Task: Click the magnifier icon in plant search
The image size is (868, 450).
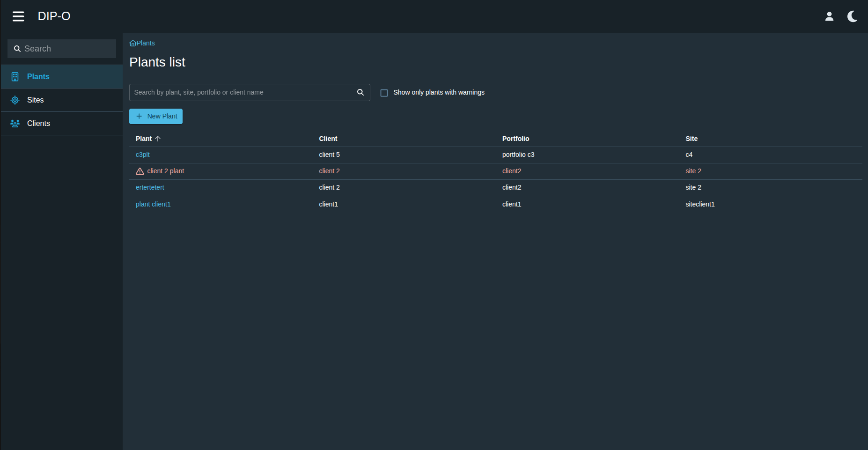Action: 360,92
